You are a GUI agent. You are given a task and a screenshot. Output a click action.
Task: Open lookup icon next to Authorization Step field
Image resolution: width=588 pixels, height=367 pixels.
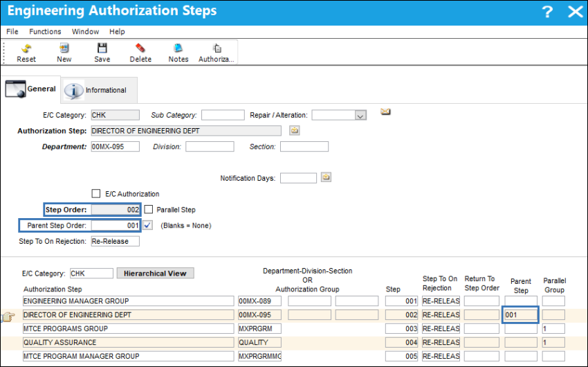(x=295, y=131)
